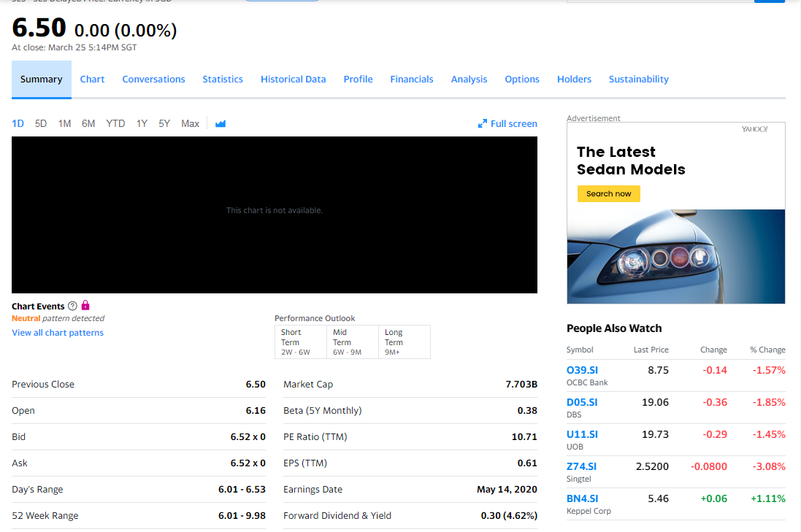Switch to the Financials tab
The width and height of the screenshot is (801, 532).
click(x=412, y=79)
